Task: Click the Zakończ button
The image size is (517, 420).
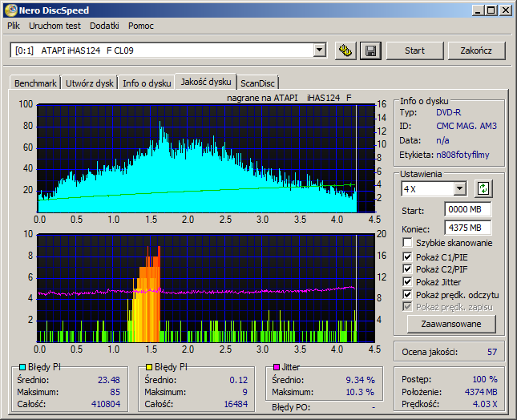Action: 476,50
